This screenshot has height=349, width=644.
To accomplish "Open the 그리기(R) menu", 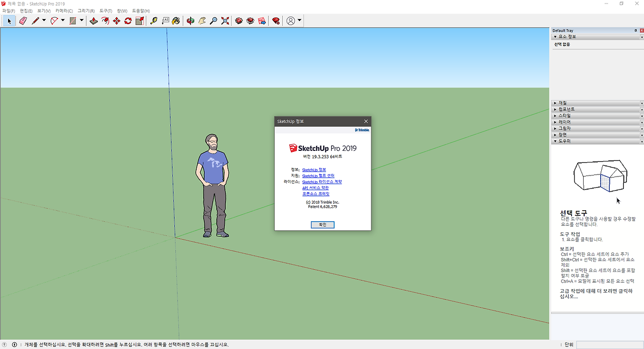I will [86, 11].
